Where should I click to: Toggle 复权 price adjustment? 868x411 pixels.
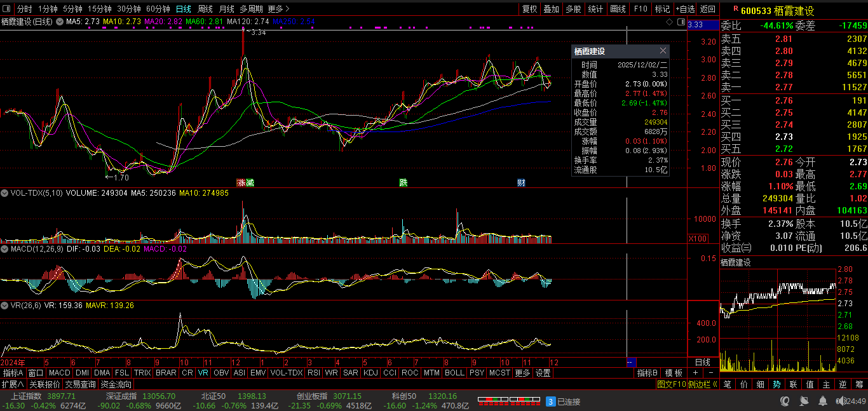[x=529, y=9]
